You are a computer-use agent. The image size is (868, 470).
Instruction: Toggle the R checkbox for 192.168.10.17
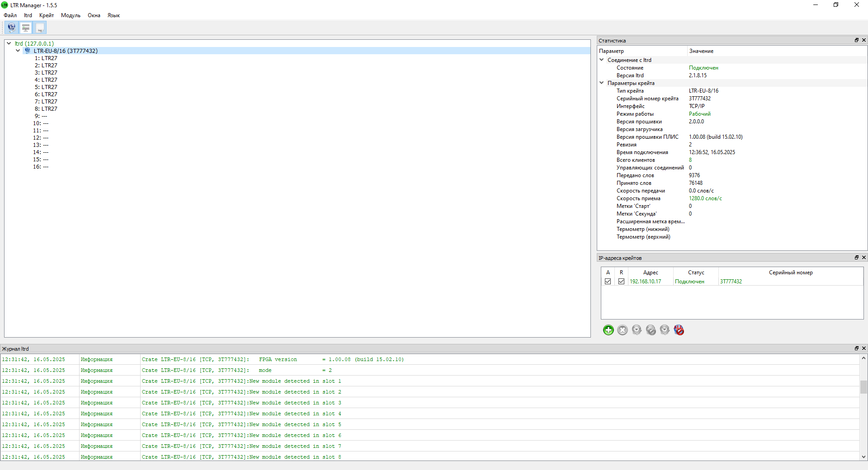[621, 281]
